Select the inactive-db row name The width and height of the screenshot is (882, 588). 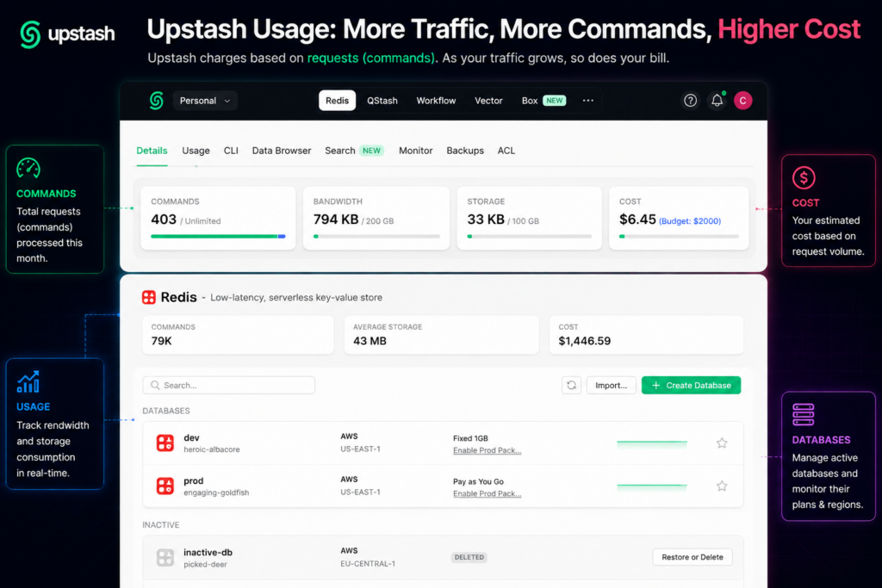pos(208,553)
